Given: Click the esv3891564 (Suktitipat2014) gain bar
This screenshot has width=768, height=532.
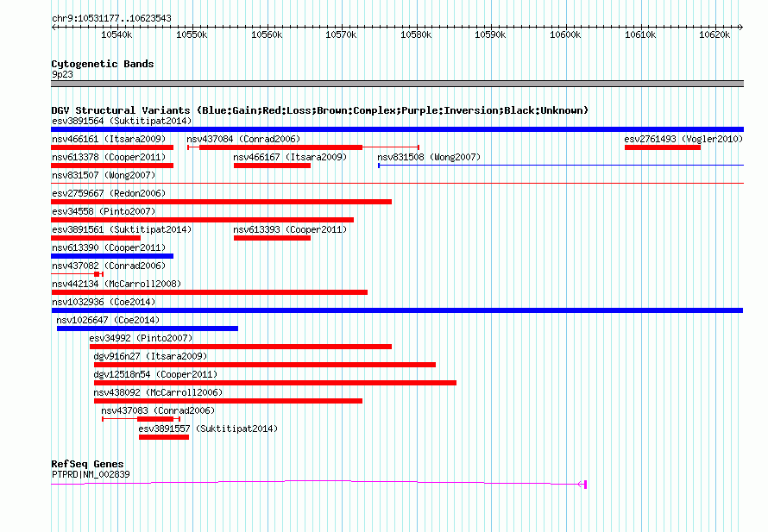Looking at the screenshot, I should (x=397, y=129).
